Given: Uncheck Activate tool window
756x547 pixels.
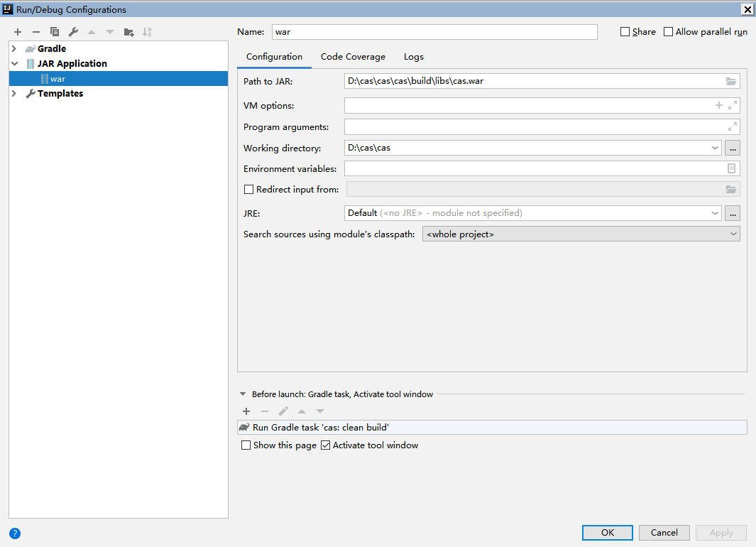Looking at the screenshot, I should (x=325, y=445).
